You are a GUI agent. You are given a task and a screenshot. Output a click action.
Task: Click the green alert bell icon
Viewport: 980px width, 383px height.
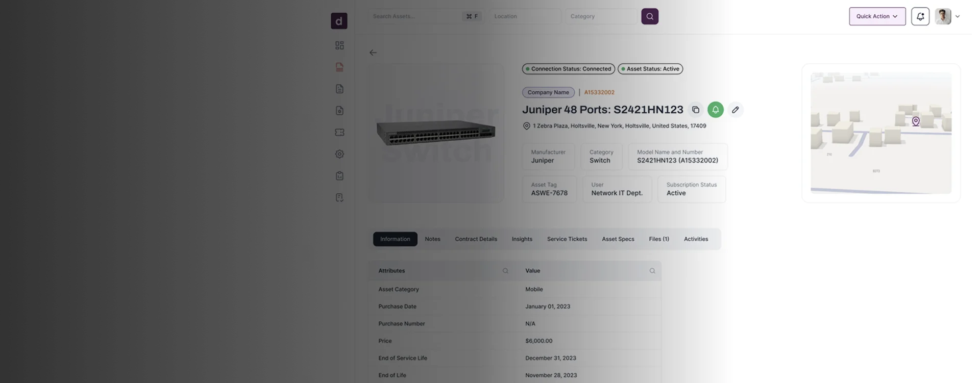[x=715, y=110]
